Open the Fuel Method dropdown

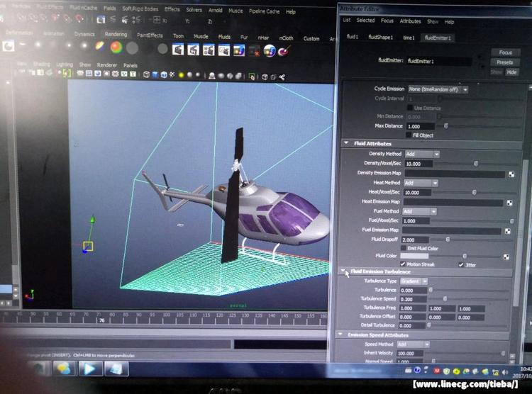(419, 211)
